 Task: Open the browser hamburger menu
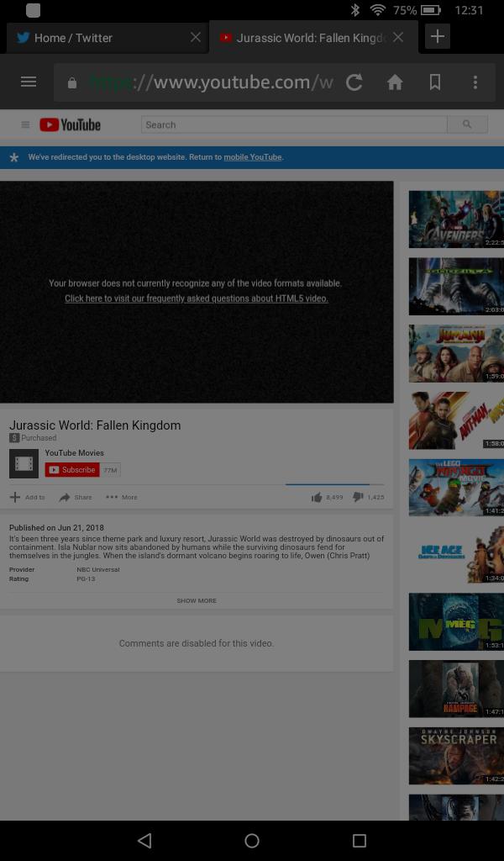[x=29, y=82]
